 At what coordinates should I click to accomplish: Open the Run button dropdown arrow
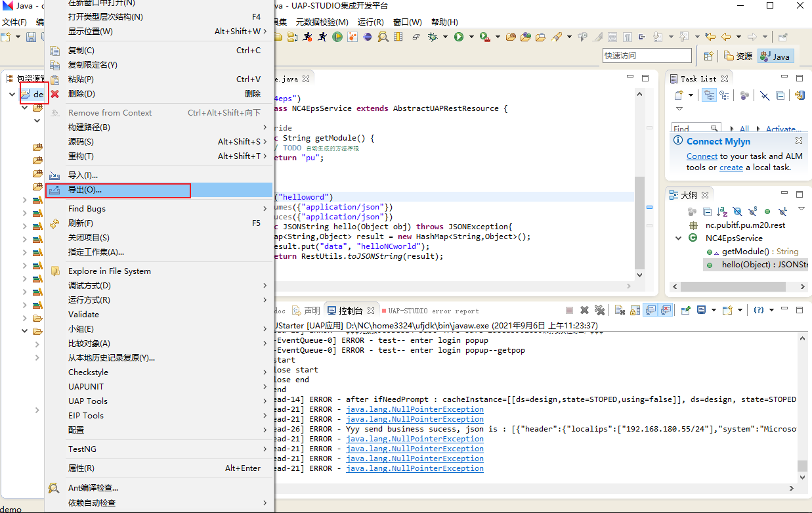click(471, 37)
